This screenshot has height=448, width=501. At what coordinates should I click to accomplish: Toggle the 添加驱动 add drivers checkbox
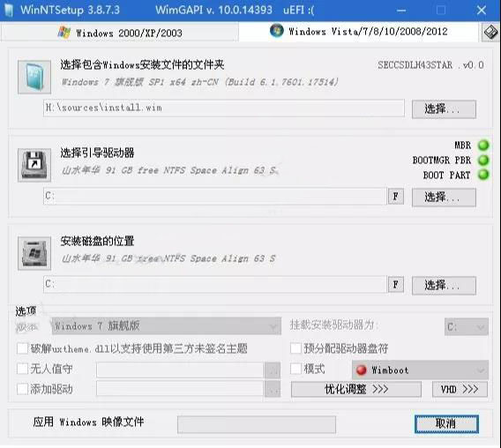22,389
